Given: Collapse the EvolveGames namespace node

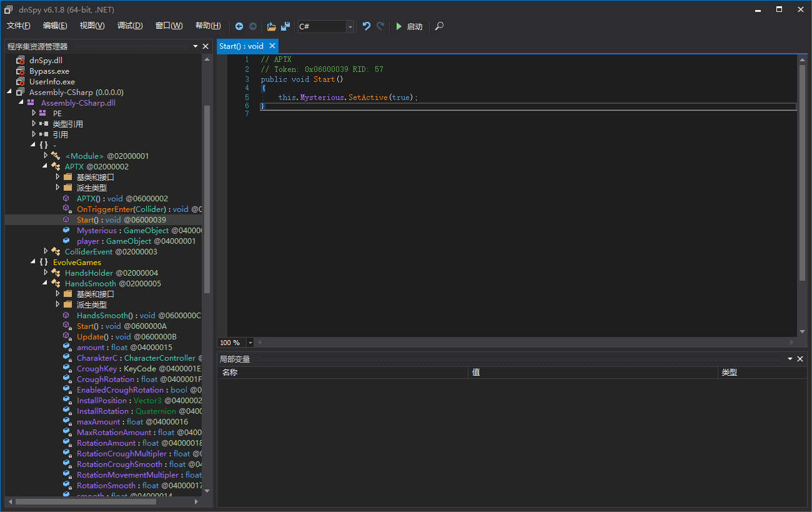Looking at the screenshot, I should [33, 262].
